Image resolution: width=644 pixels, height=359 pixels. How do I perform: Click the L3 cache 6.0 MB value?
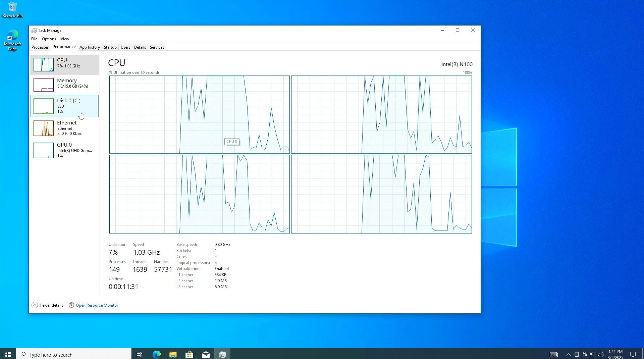coord(221,287)
